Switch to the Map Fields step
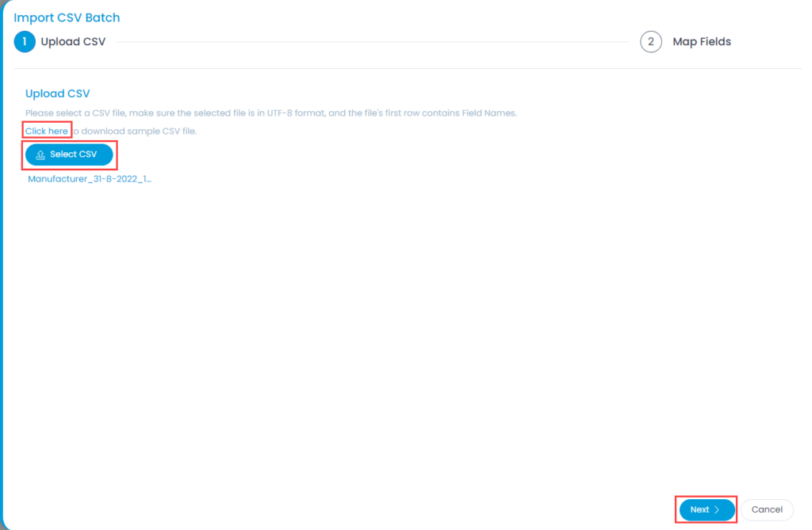The height and width of the screenshot is (530, 812). [x=701, y=41]
